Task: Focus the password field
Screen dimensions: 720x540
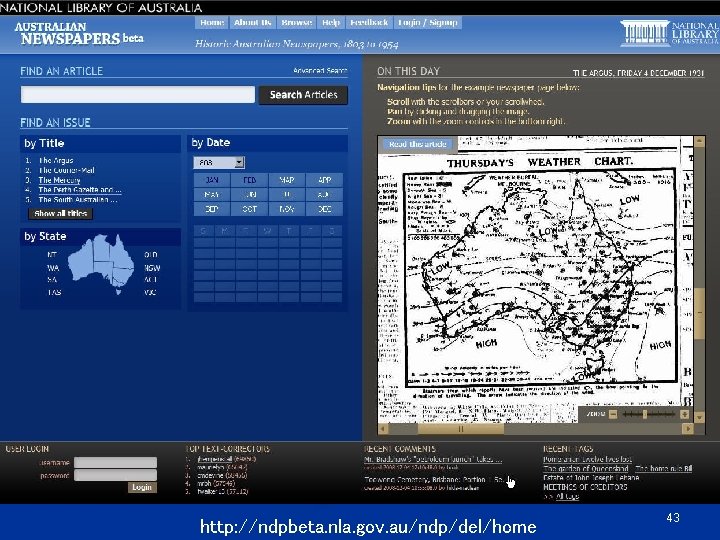Action: tap(115, 475)
